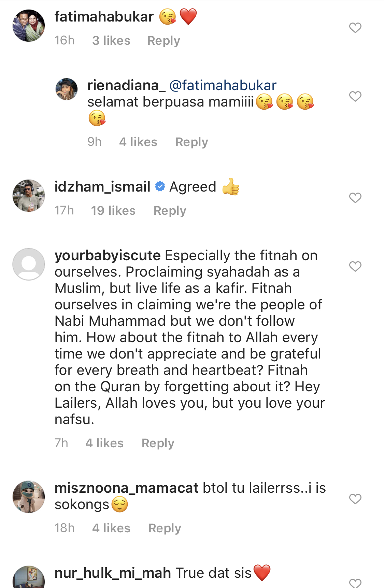Reply to fatimahabukar's comment

coord(163,41)
